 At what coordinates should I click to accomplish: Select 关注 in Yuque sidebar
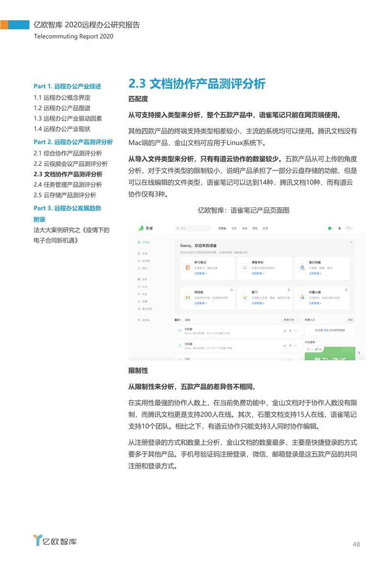click(143, 294)
